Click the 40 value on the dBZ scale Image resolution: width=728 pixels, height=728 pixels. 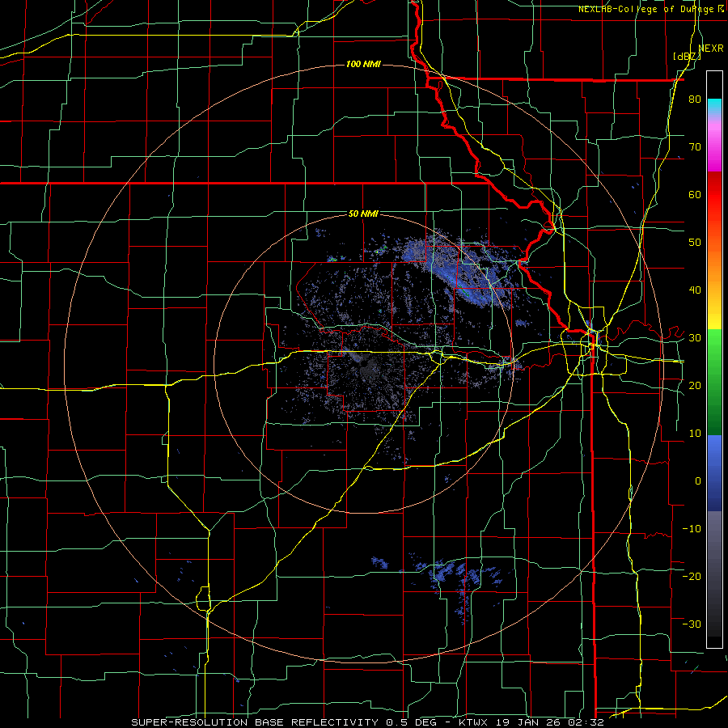[x=695, y=290]
